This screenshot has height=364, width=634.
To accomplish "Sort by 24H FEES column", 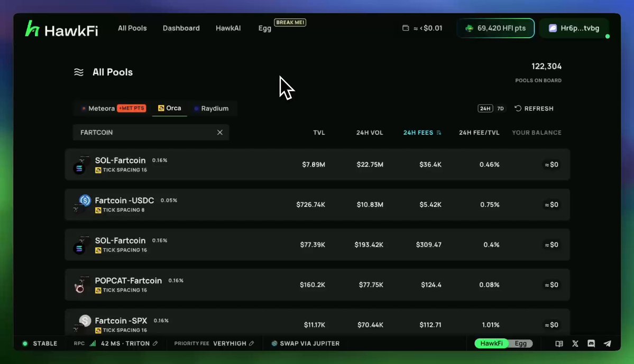I will coord(418,133).
